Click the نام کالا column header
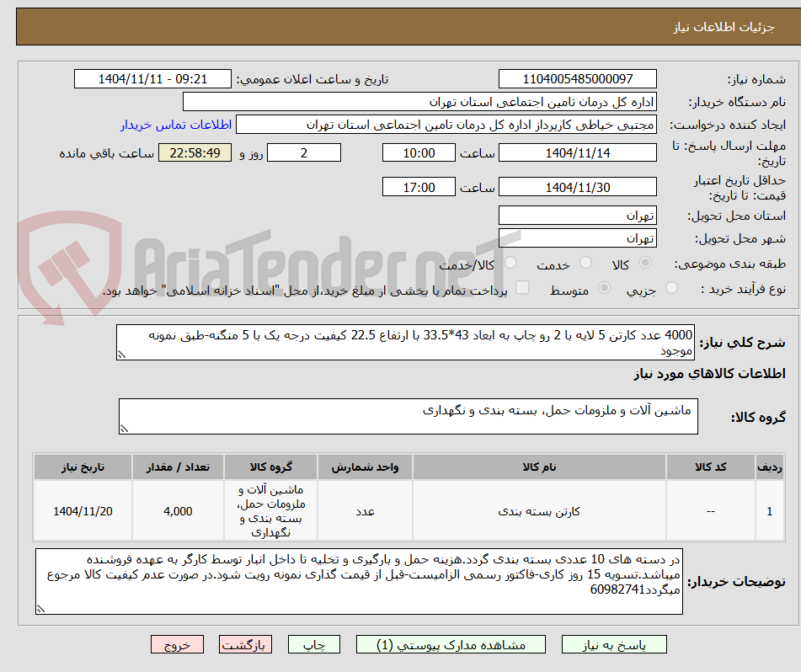This screenshot has width=801, height=672. [539, 467]
